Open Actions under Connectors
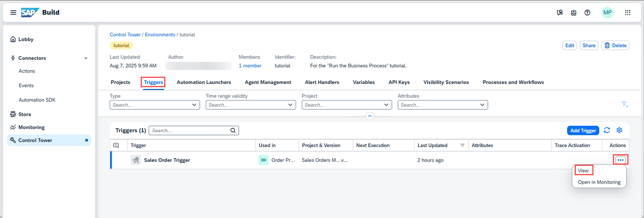Image resolution: width=644 pixels, height=218 pixels. (x=27, y=71)
